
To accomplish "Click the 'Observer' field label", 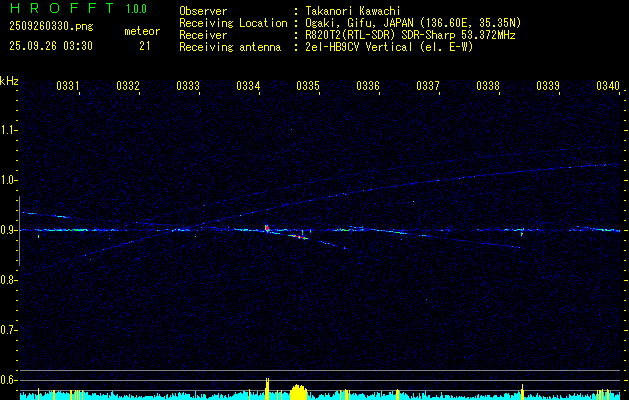I will tap(203, 11).
